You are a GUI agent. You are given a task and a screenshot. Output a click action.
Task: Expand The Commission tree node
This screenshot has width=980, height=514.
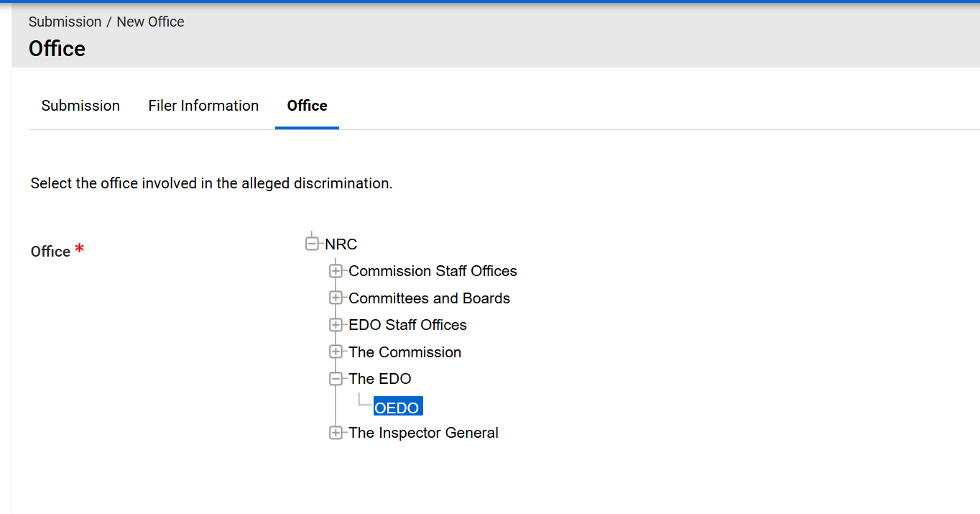click(336, 352)
